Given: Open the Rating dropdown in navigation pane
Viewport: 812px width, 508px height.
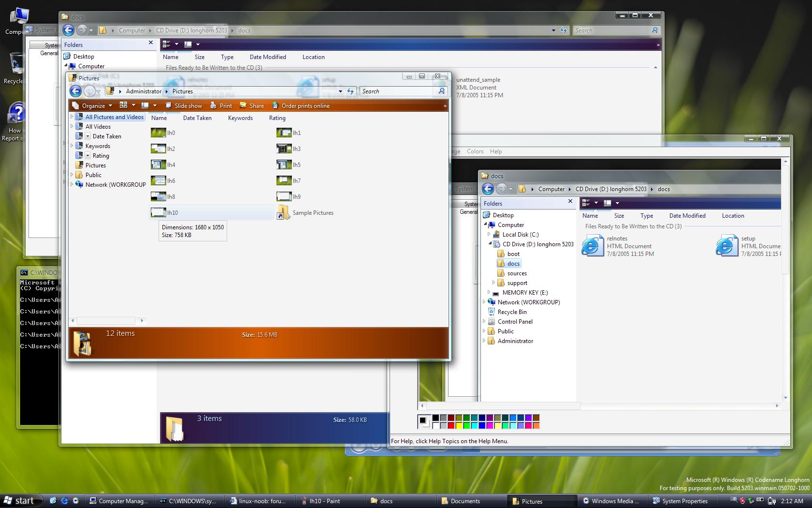Looking at the screenshot, I should (x=88, y=156).
